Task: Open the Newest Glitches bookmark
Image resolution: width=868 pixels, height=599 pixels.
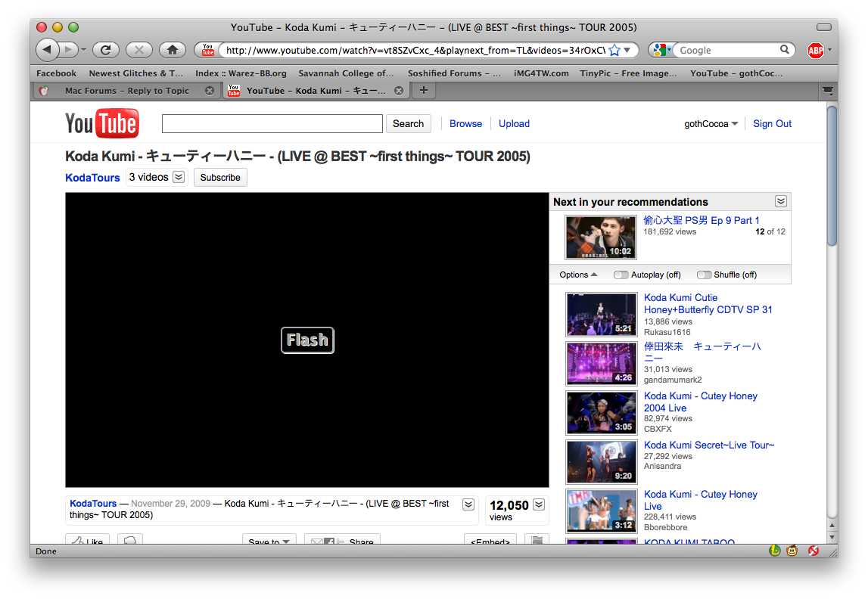Action: (135, 73)
